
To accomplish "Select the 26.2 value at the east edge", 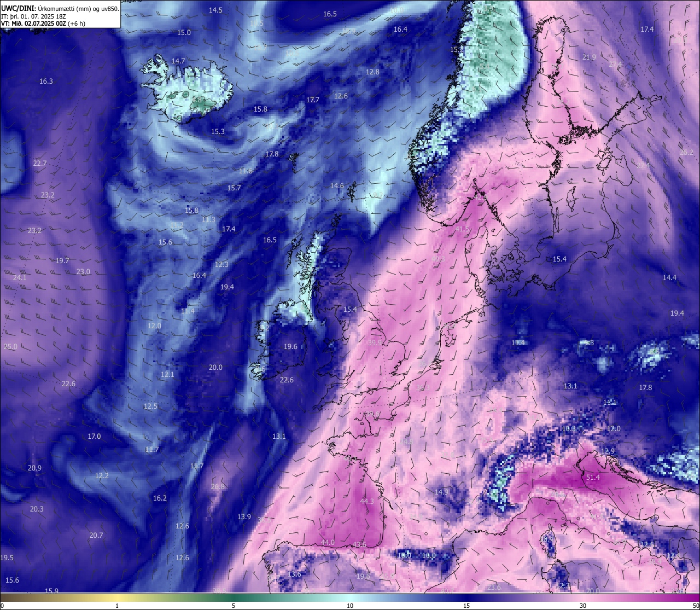I will click(x=686, y=153).
